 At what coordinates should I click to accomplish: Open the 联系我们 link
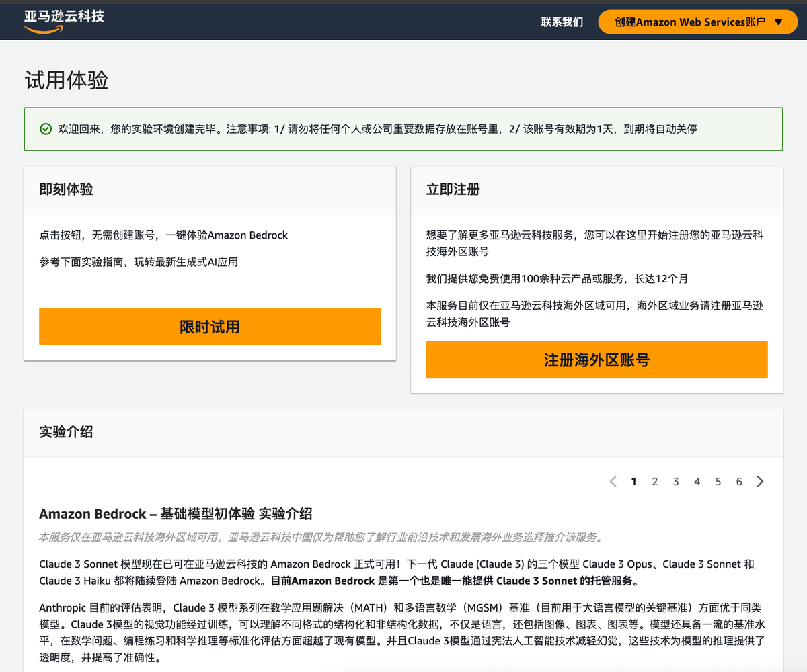tap(562, 22)
